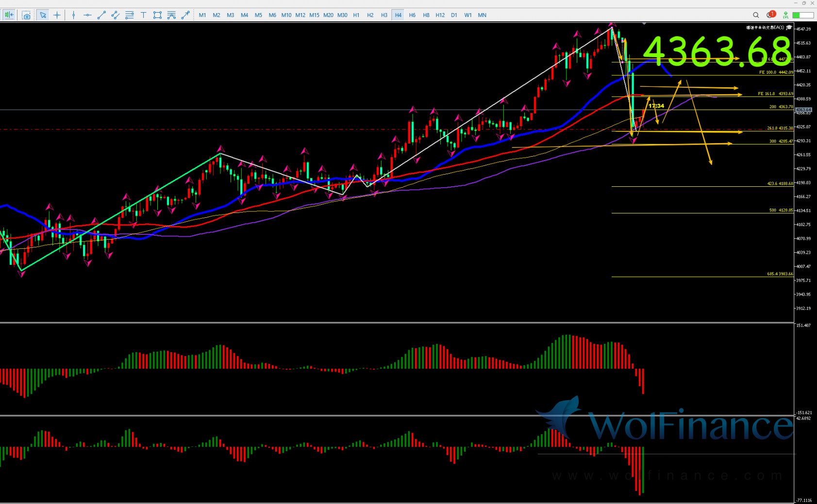Open the search magnifier icon
The height and width of the screenshot is (504, 817).
756,15
